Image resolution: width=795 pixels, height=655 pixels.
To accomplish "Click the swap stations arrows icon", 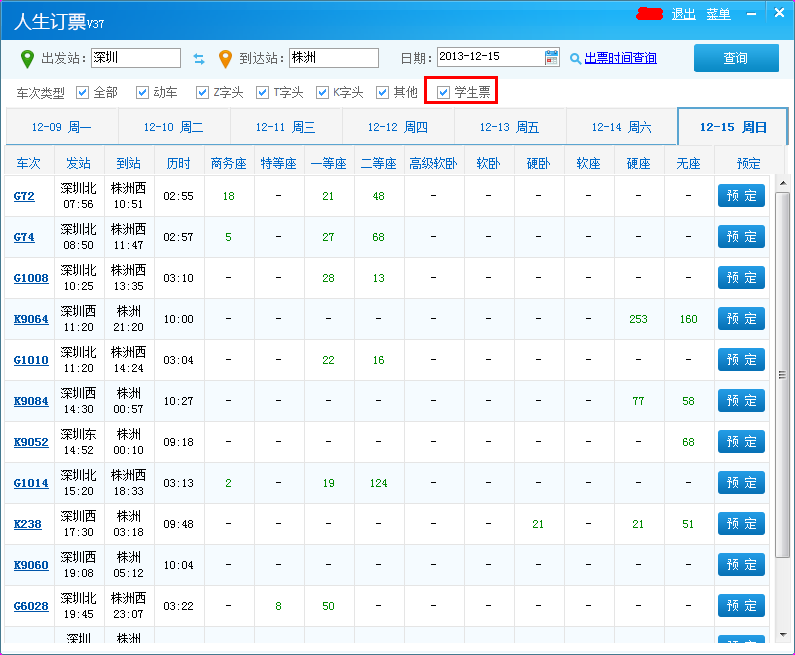I will 199,59.
